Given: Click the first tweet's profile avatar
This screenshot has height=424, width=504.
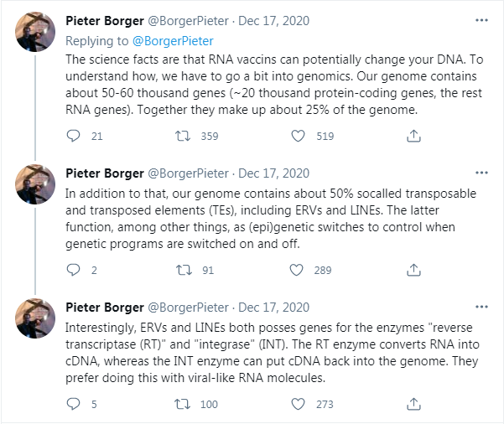Looking at the screenshot, I should tap(35, 33).
